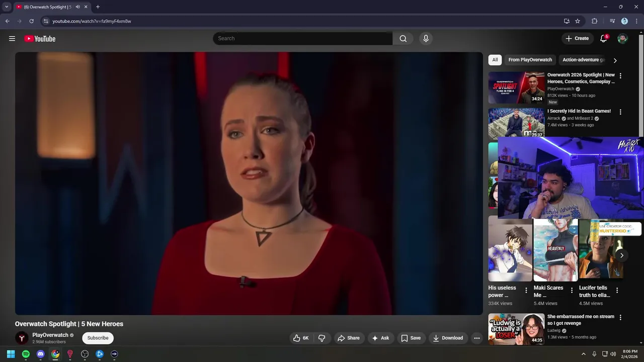Select the Action-adventure games chip
Screen dimensions: 644x362
coord(583,60)
